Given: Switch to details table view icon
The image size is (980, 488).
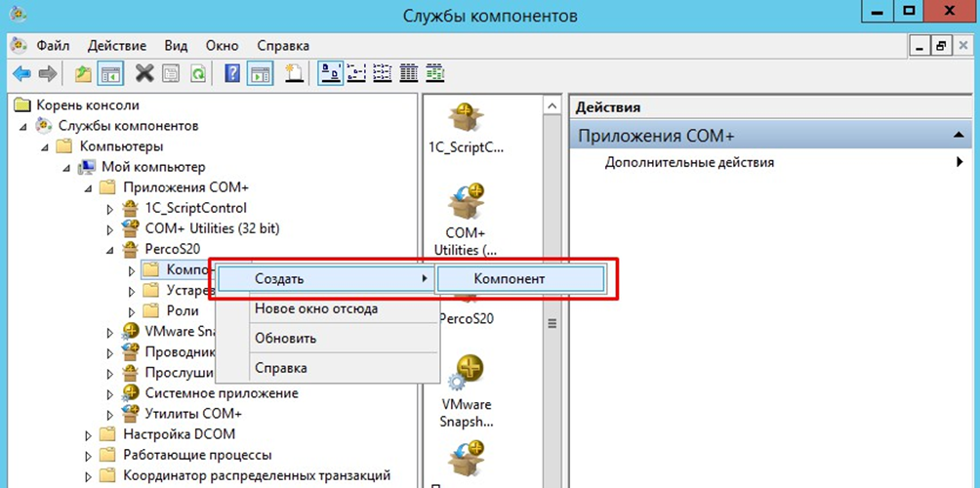Looking at the screenshot, I should coord(408,74).
